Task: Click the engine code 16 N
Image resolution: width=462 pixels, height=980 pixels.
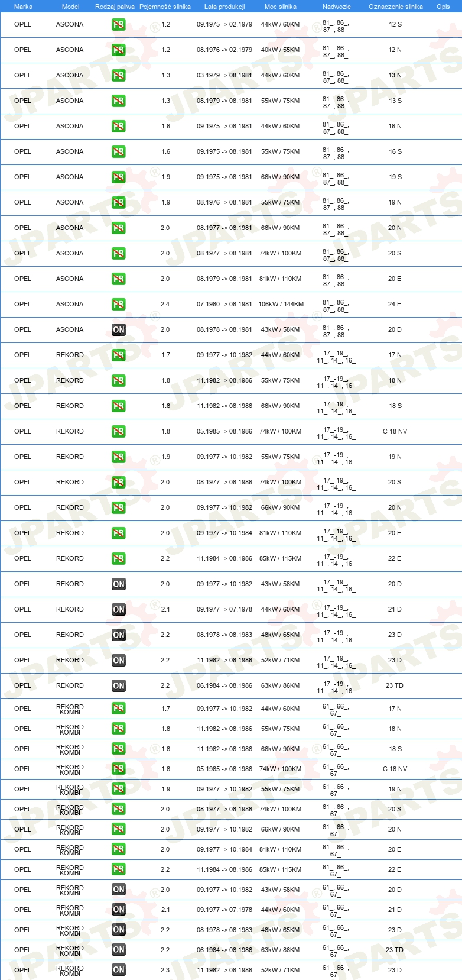Action: [395, 126]
